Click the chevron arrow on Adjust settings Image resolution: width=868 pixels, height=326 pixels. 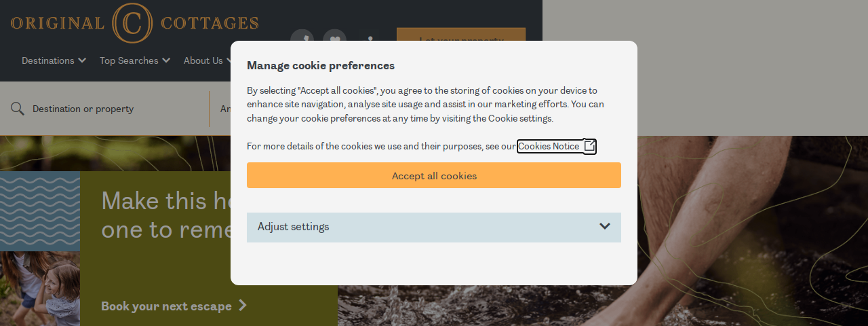pos(605,226)
